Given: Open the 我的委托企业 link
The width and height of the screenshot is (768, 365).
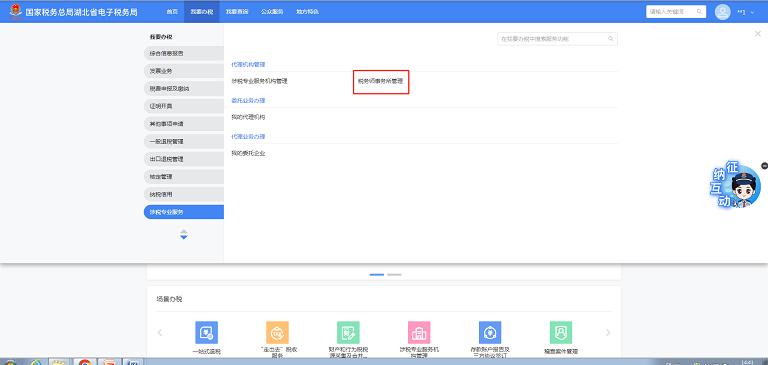Looking at the screenshot, I should pos(248,153).
